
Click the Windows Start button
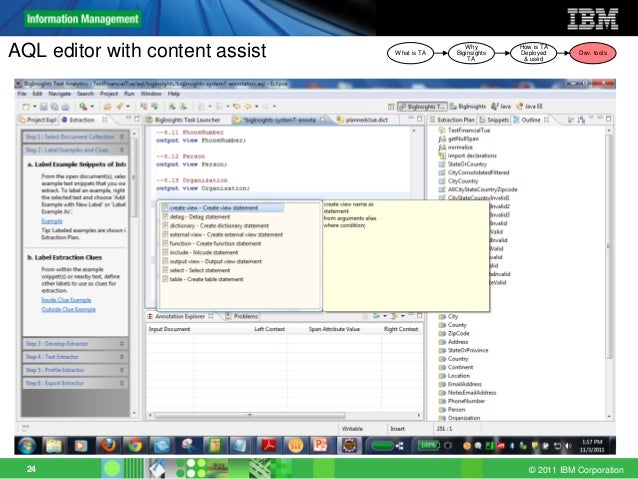[27, 446]
